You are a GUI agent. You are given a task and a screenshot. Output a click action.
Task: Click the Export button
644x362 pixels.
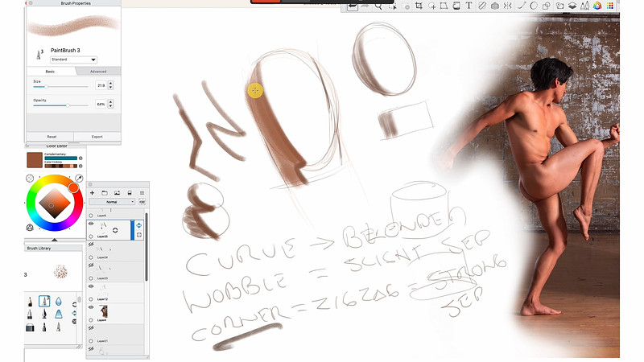(x=97, y=137)
